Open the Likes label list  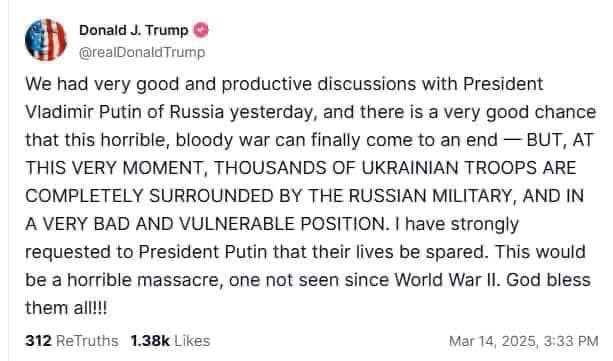tap(192, 341)
